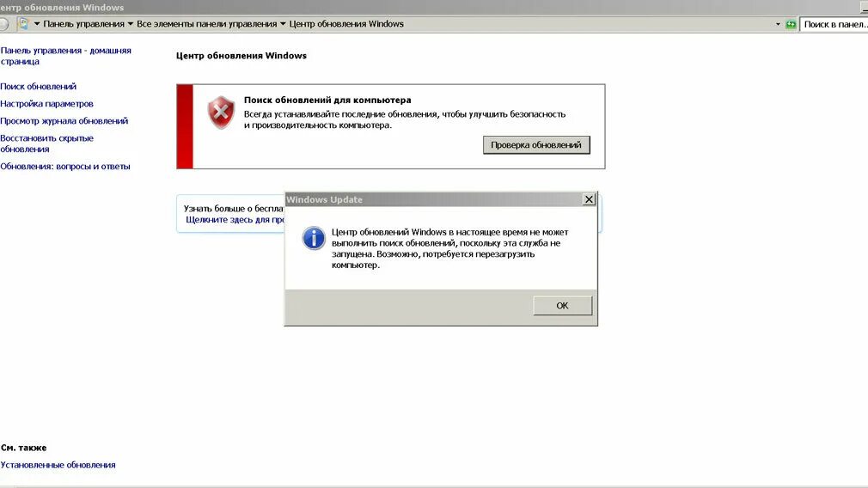Select Панель управления breadcrumb
Viewport: 868px width, 488px height.
(83, 24)
